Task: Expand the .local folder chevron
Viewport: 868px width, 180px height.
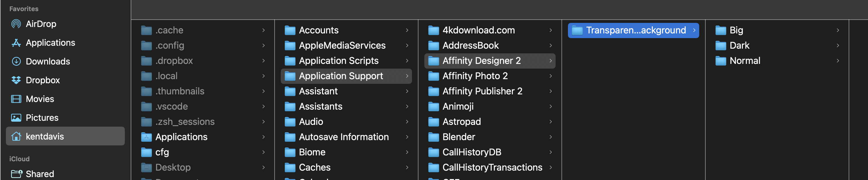Action: 263,76
